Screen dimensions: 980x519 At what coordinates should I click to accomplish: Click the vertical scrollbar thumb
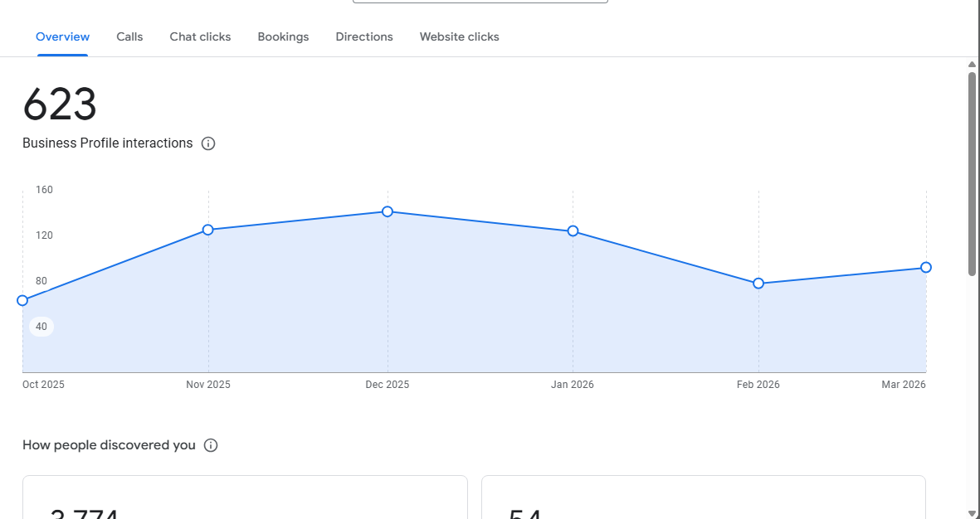(972, 173)
